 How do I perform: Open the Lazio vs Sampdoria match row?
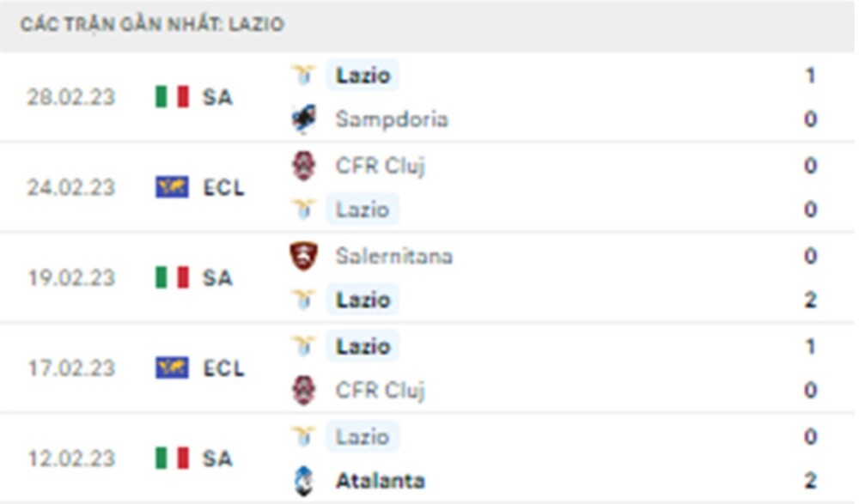coord(429,97)
